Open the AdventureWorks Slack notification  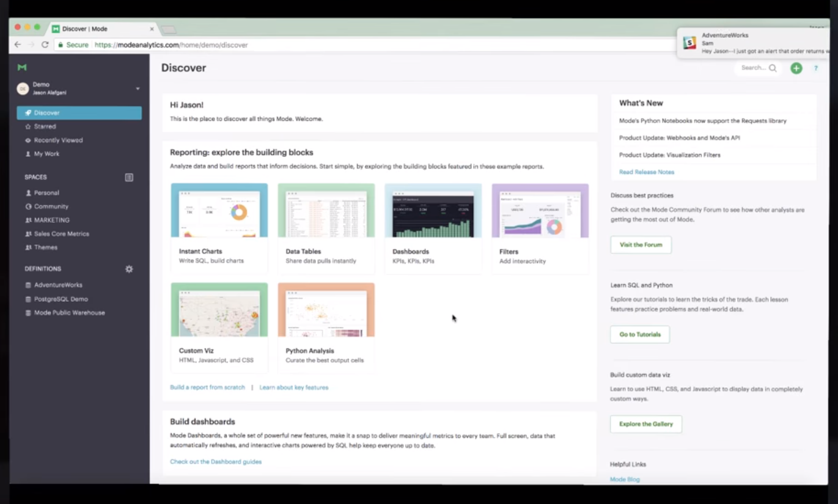point(753,43)
